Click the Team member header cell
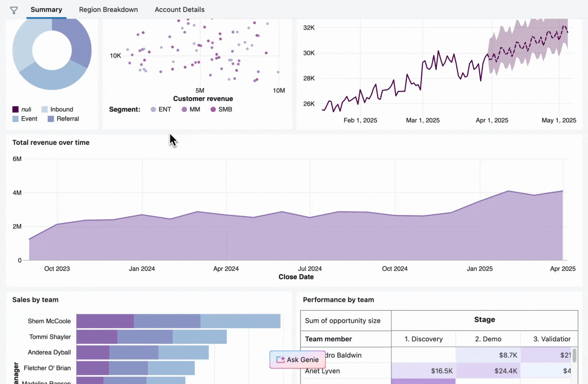The width and height of the screenshot is (588, 384). tap(328, 339)
